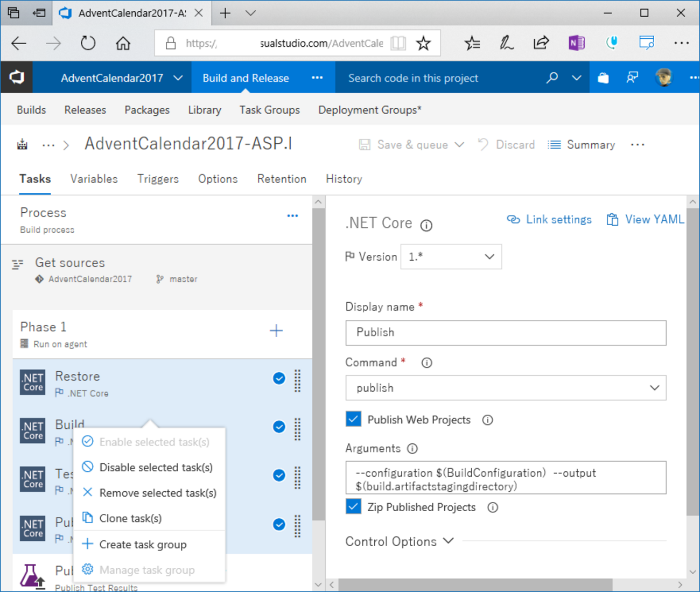Click the info icon next to Arguments
Image resolution: width=700 pixels, height=592 pixels.
(x=412, y=449)
